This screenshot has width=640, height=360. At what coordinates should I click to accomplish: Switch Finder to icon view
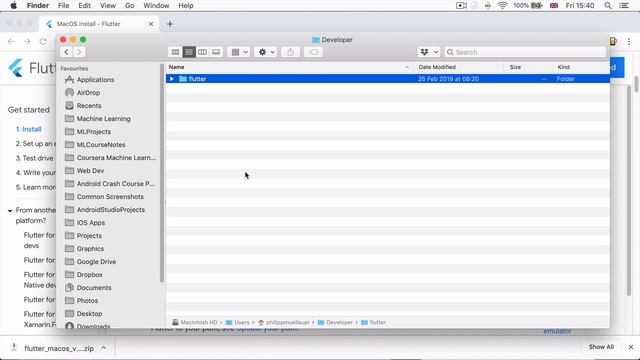(x=175, y=52)
